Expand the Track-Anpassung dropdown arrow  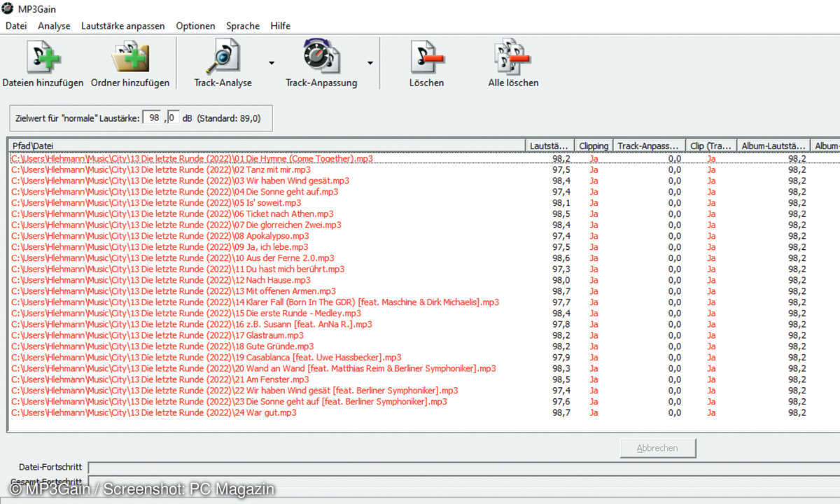370,63
